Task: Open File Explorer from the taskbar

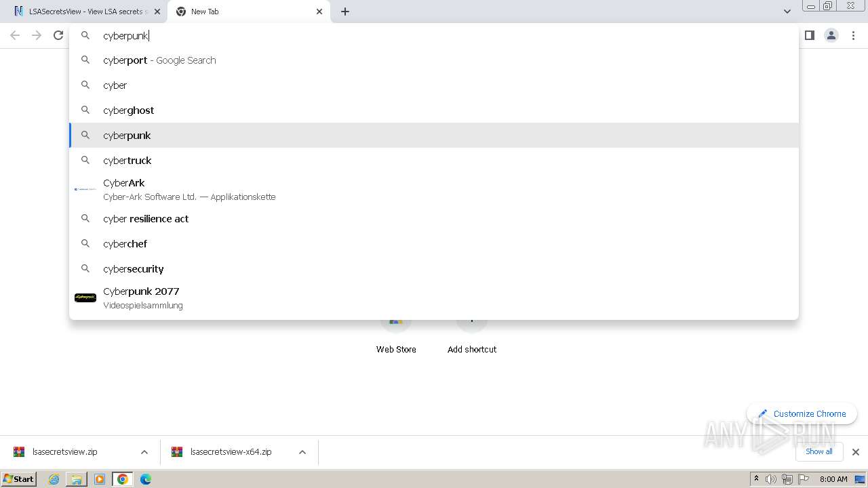Action: (x=77, y=479)
